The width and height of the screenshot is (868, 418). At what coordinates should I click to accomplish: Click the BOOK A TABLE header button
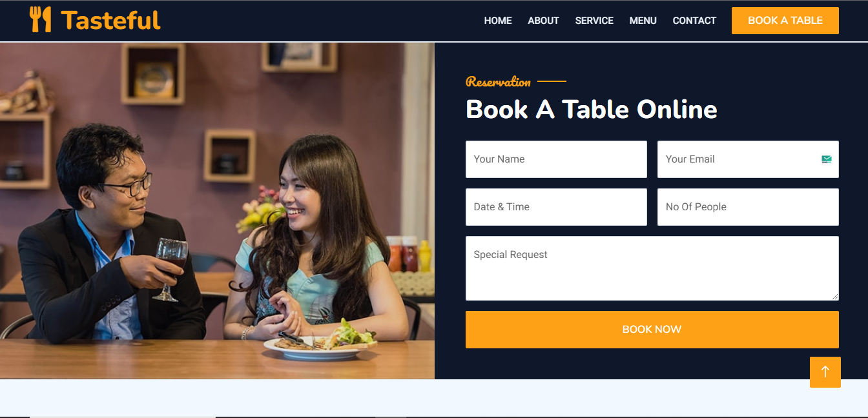pos(785,21)
